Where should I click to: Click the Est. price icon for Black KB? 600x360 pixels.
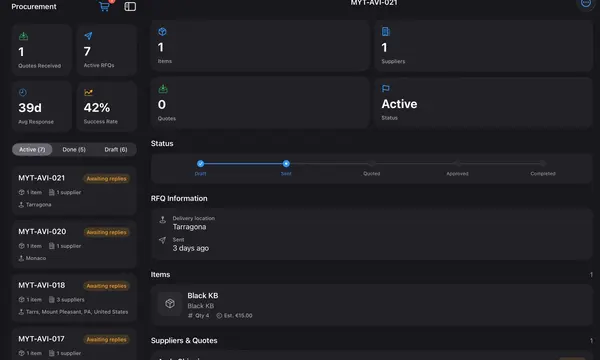(x=219, y=316)
